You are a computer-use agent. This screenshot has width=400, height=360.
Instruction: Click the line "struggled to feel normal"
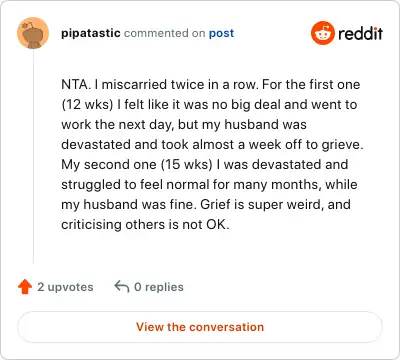[137, 185]
